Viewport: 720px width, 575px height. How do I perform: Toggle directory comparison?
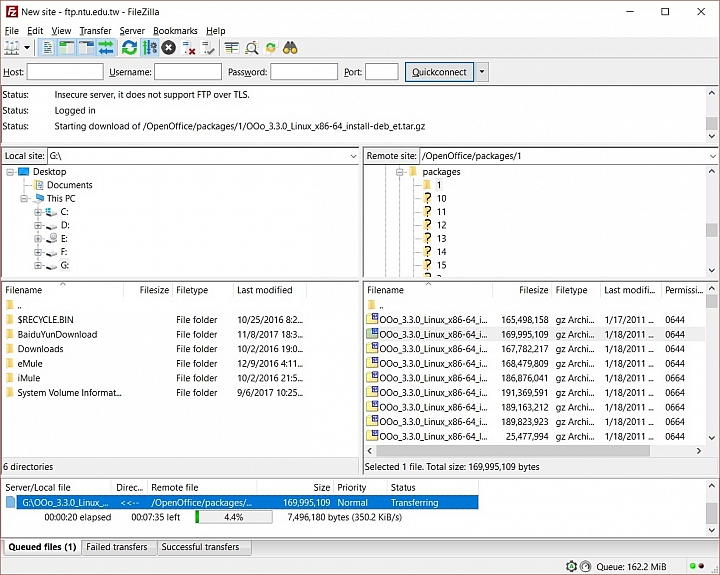[x=252, y=48]
